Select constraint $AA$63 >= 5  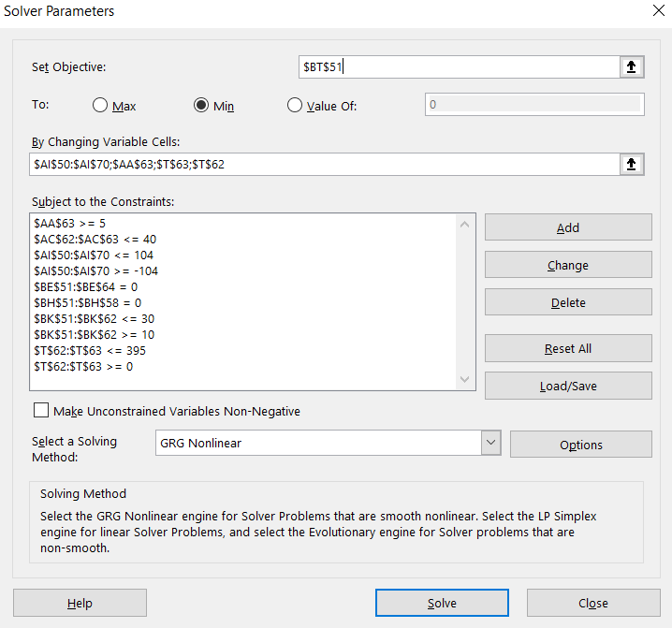click(70, 224)
